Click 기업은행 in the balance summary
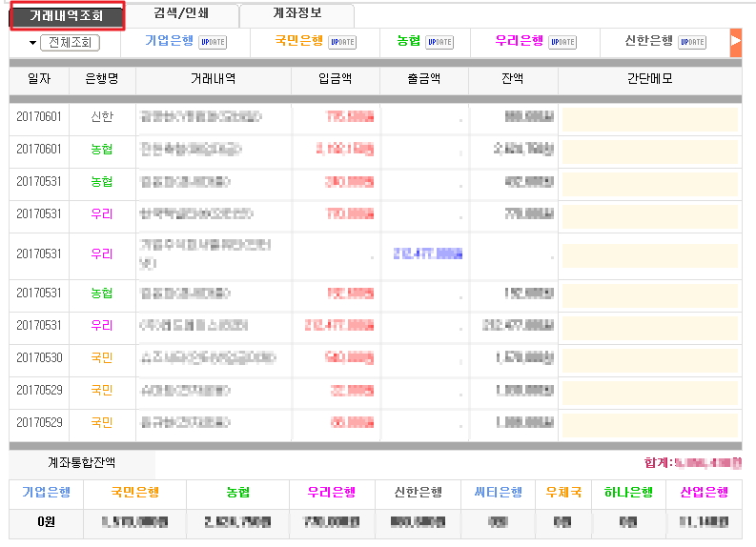Image resolution: width=756 pixels, height=547 pixels. tap(47, 493)
